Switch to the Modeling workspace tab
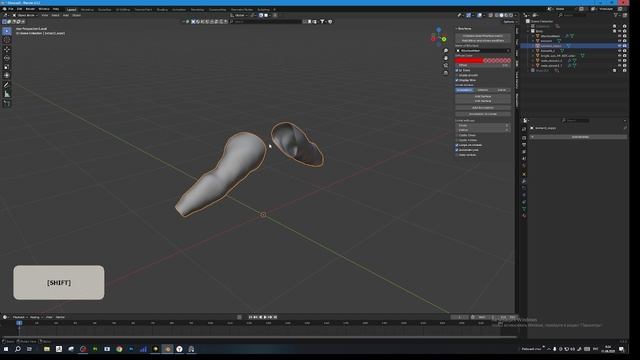This screenshot has width=640, height=360. coord(87,9)
